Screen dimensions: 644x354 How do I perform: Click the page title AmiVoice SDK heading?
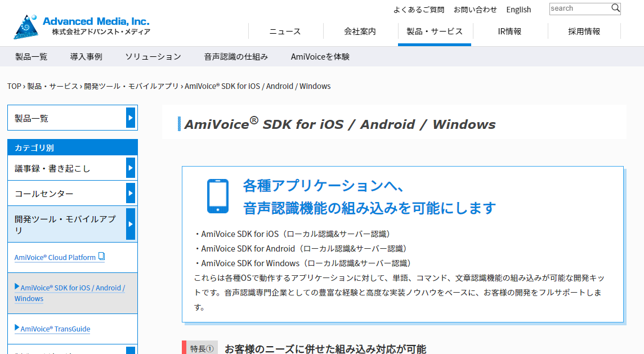point(340,124)
